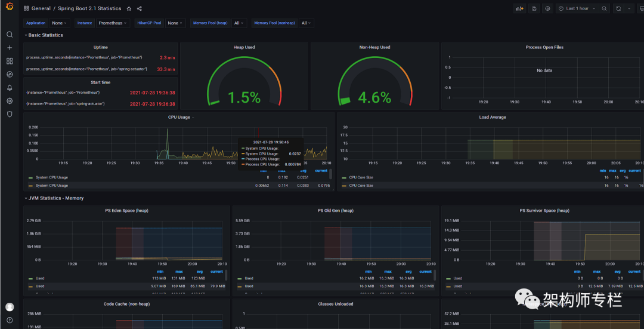Toggle green Used series in PS Old Gen

click(x=249, y=278)
